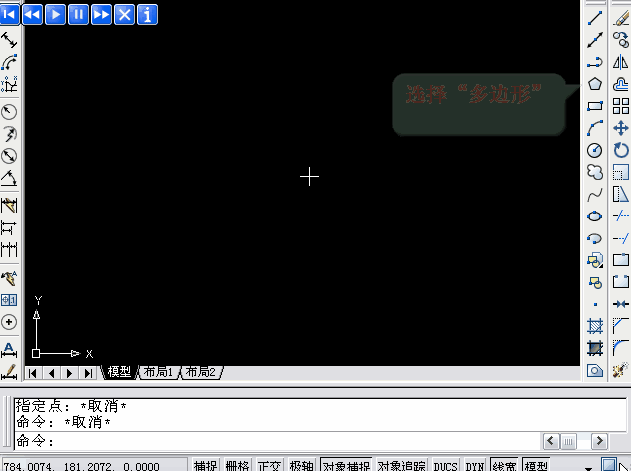
Task: Select the Erase tool
Action: point(621,18)
